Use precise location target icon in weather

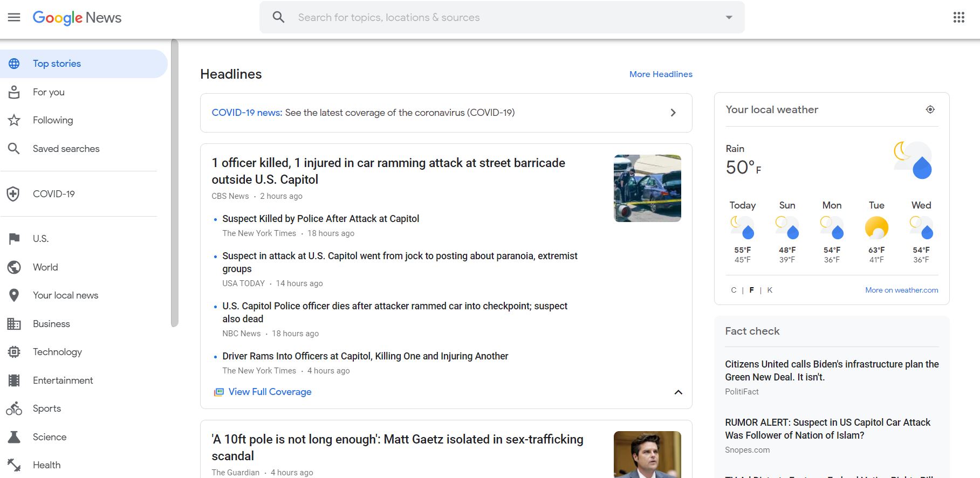(x=930, y=109)
